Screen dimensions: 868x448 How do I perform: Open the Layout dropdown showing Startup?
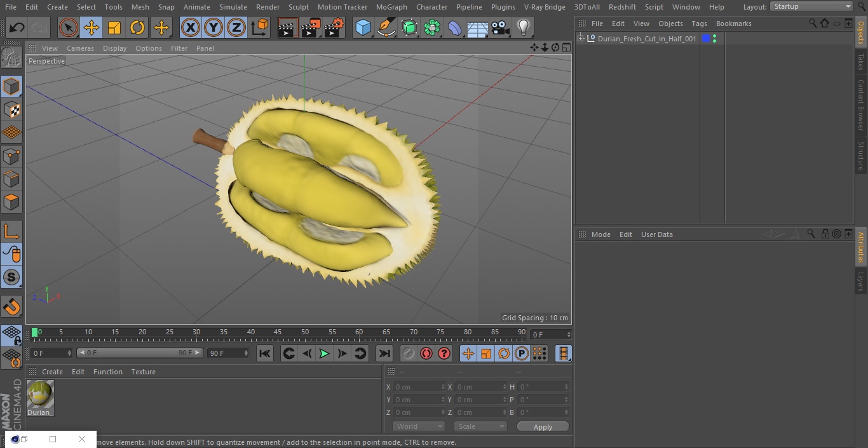[x=811, y=6]
